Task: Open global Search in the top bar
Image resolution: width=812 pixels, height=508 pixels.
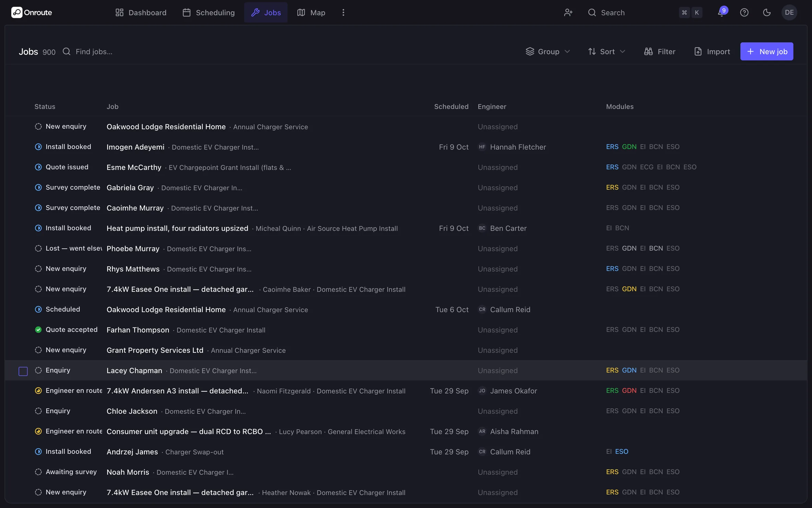Action: click(645, 13)
